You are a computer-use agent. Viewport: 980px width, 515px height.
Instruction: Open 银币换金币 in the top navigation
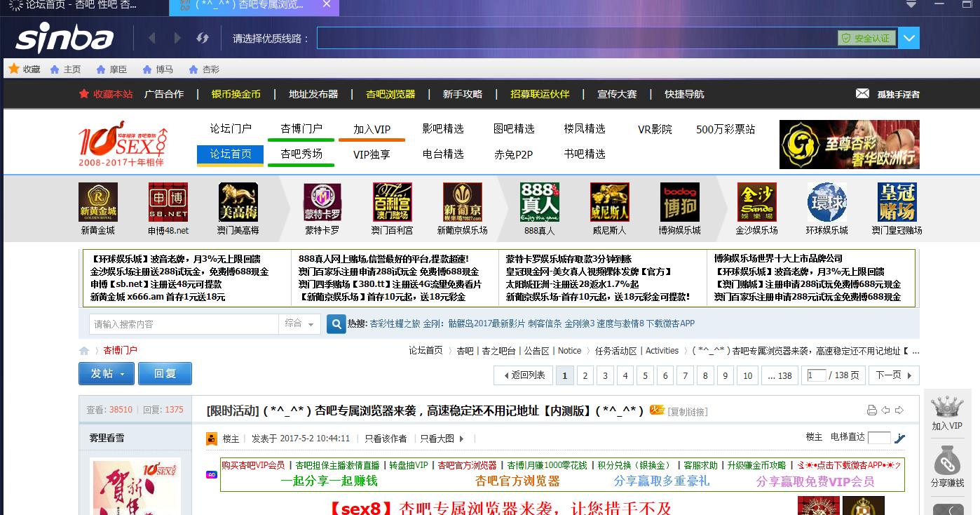(236, 94)
